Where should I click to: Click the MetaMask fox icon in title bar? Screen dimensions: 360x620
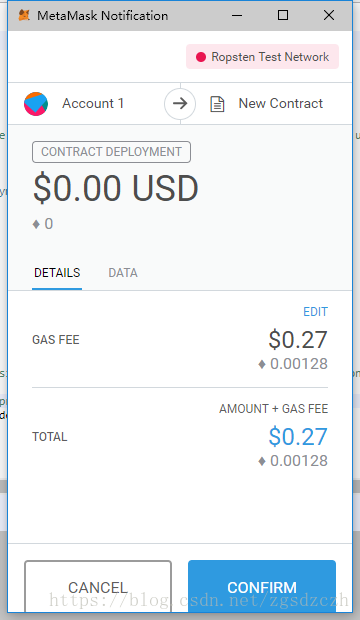pyautogui.click(x=25, y=15)
